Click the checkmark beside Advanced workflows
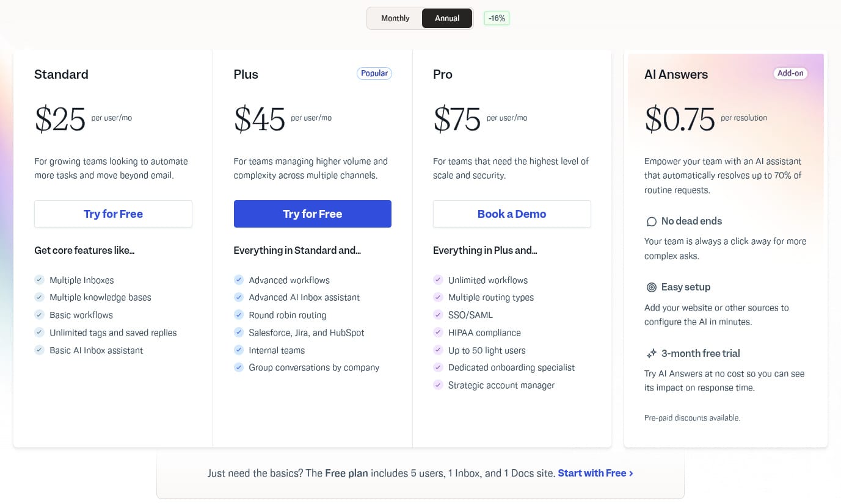Screen dimensions: 841x504 pos(239,280)
